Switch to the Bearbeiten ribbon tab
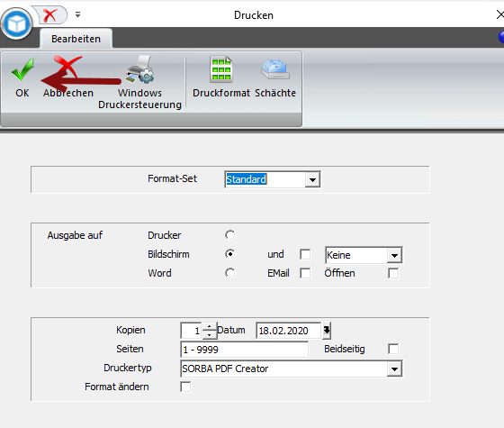 tap(76, 39)
